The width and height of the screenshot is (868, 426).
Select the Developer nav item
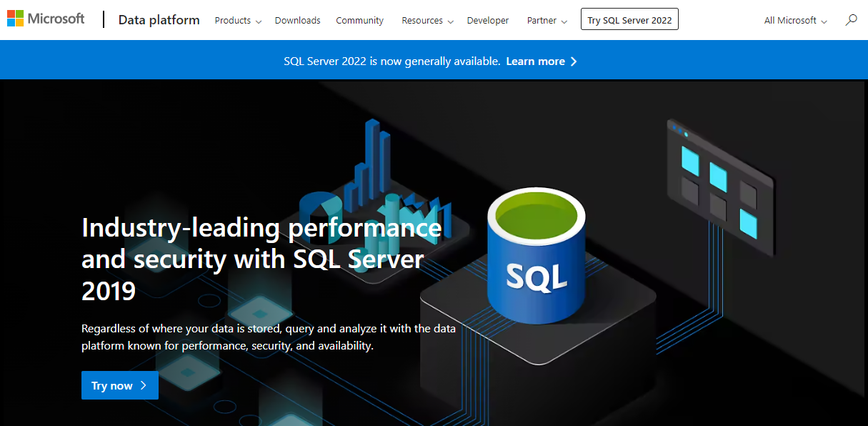pos(488,21)
